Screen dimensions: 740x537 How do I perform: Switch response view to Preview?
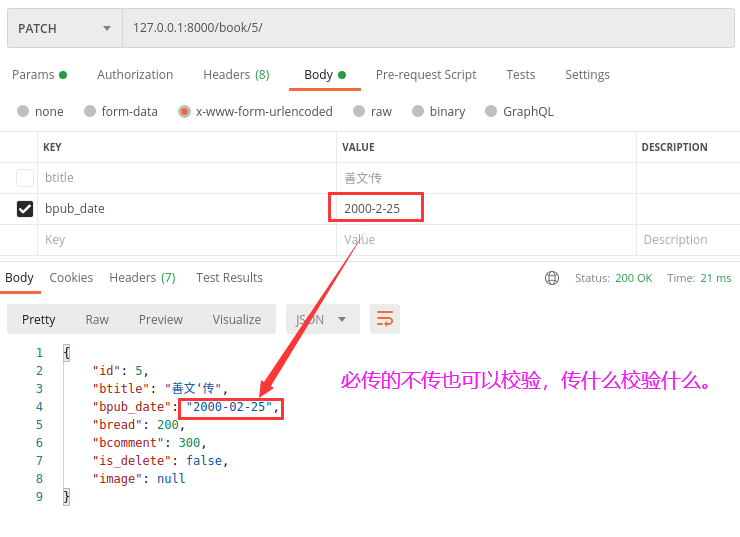click(x=160, y=319)
